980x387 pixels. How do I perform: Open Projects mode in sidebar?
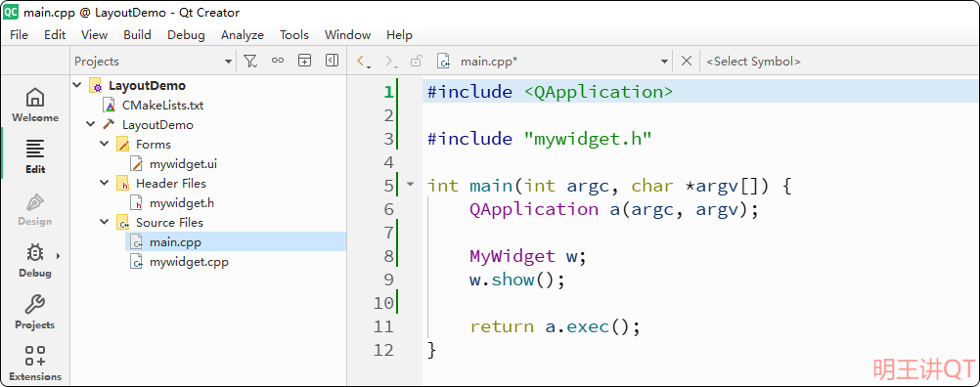click(x=35, y=312)
